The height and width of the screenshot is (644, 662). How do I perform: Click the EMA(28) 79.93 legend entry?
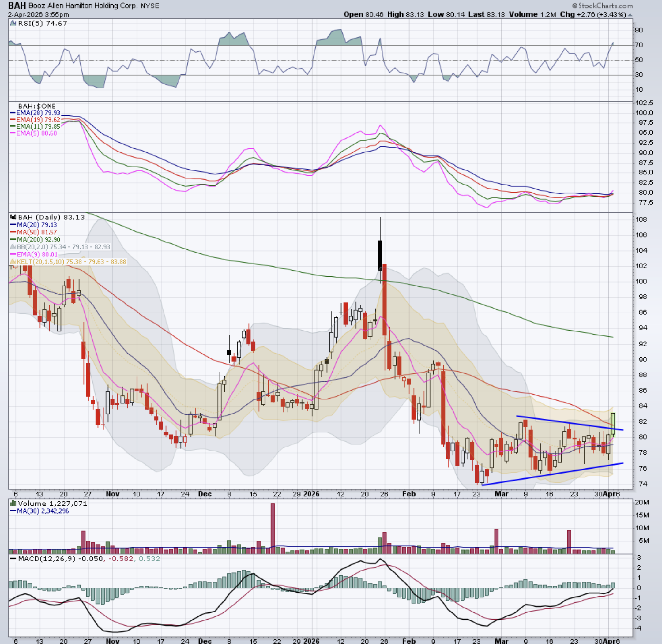pyautogui.click(x=38, y=113)
